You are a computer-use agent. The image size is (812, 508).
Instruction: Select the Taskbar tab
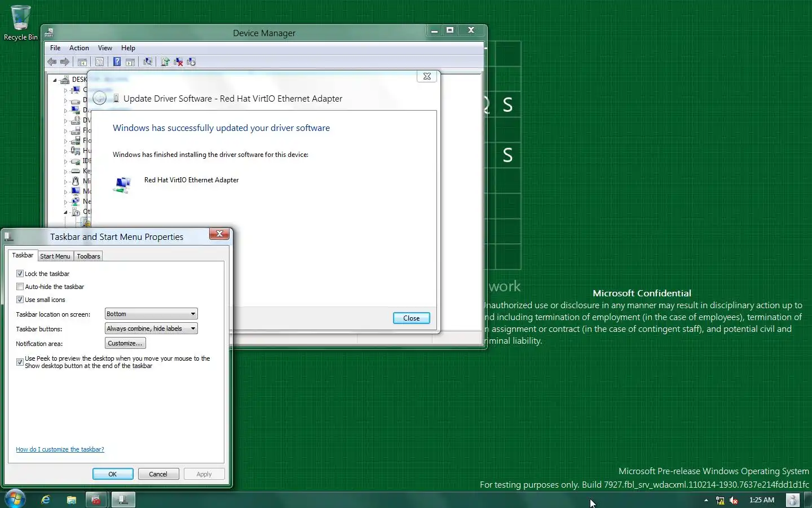coord(23,255)
